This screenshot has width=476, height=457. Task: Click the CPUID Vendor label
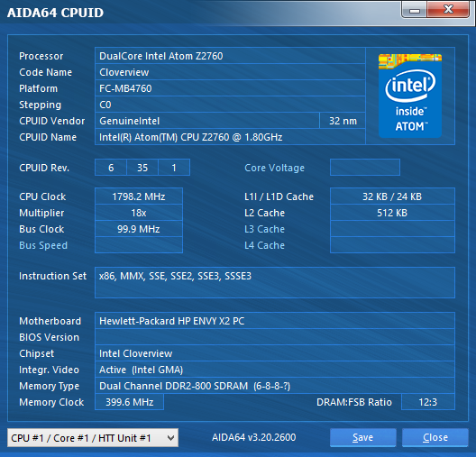click(x=52, y=121)
